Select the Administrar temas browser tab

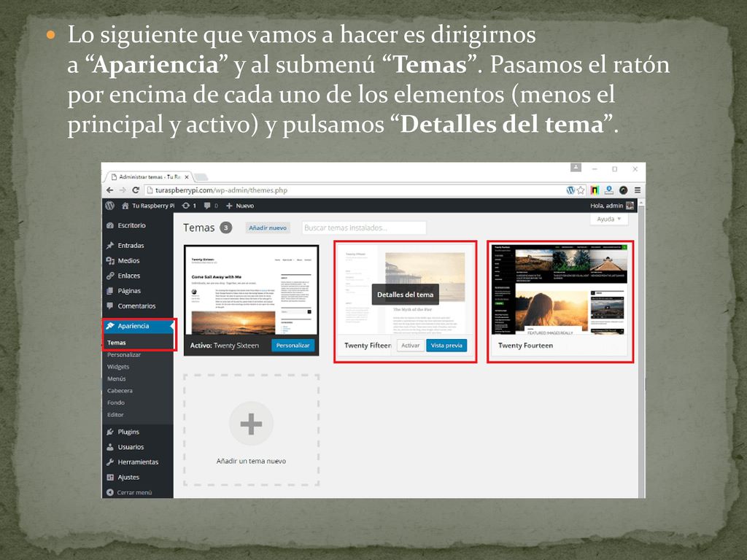pyautogui.click(x=147, y=176)
